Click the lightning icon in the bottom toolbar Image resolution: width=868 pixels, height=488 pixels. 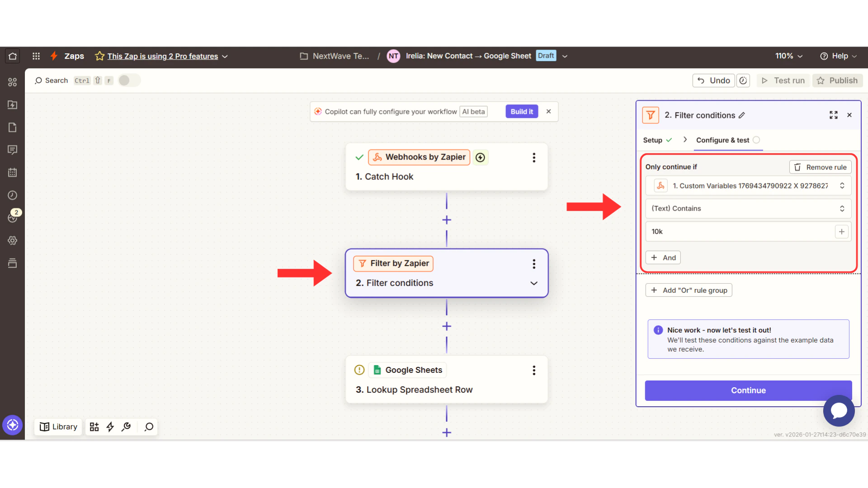coord(110,427)
